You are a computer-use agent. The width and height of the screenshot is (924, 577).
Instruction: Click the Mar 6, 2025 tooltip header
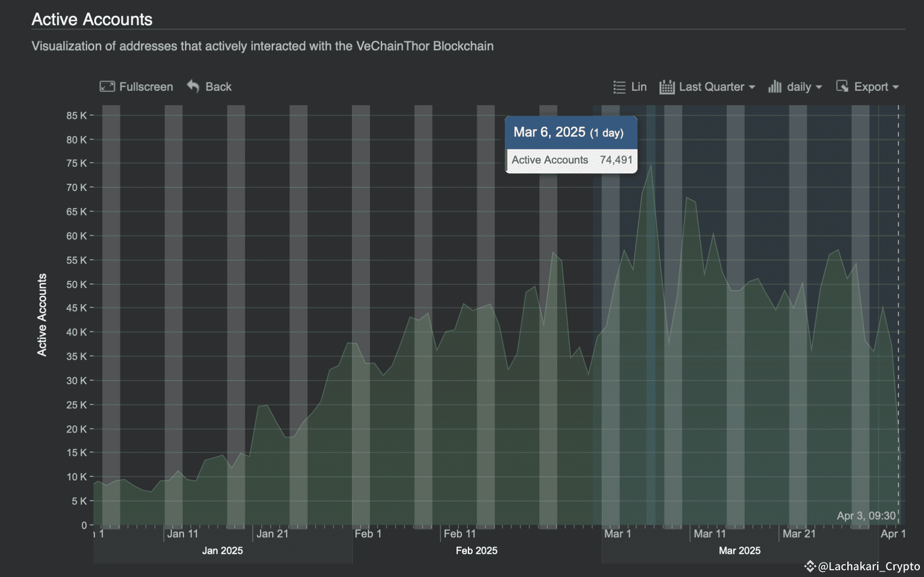(571, 132)
